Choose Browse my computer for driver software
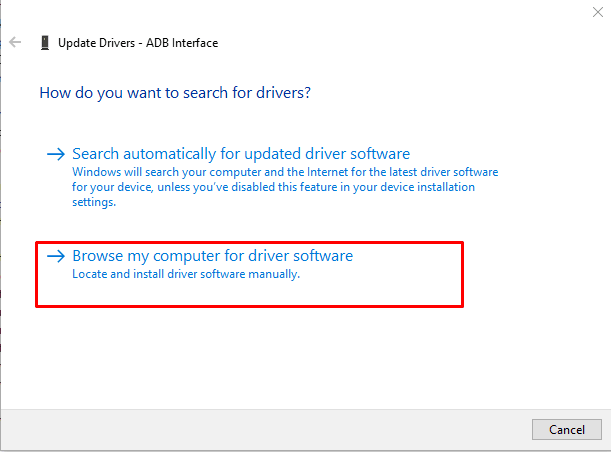 (x=212, y=257)
